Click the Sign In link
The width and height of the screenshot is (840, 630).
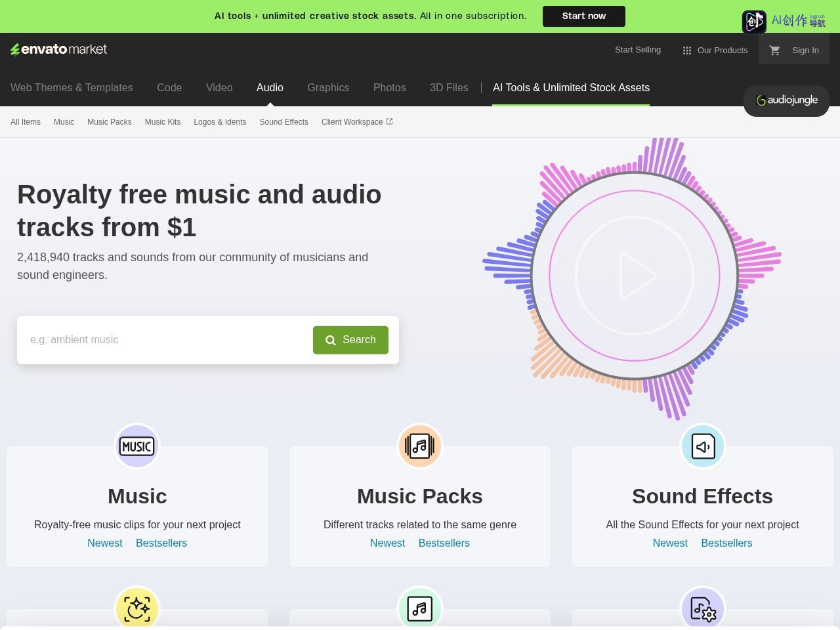pos(805,51)
